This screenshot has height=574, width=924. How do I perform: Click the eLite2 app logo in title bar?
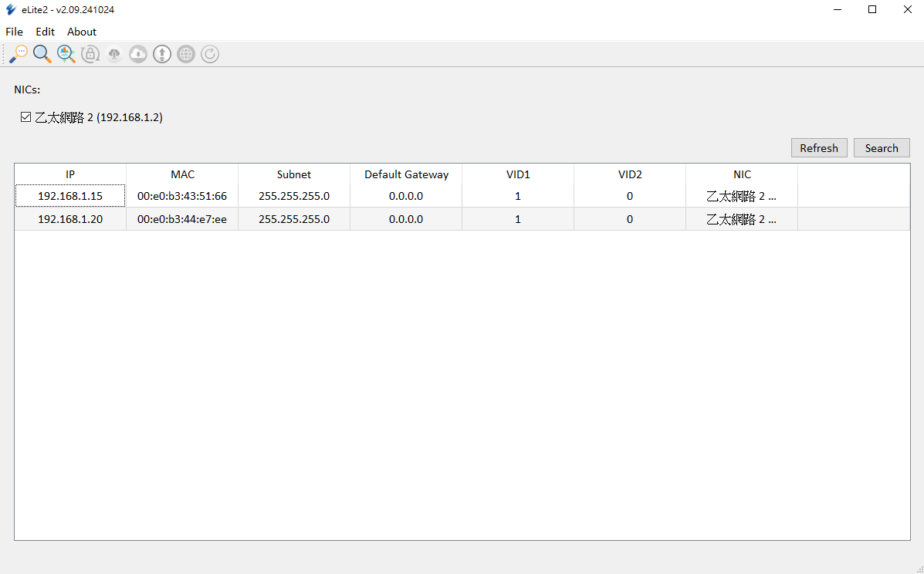(11, 9)
